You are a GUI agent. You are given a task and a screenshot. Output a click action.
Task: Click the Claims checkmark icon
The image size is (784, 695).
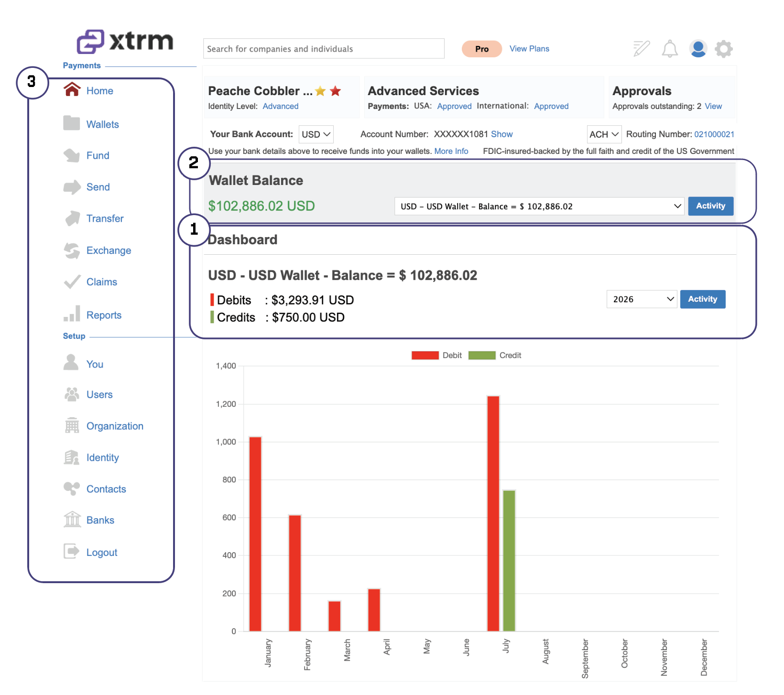point(72,282)
